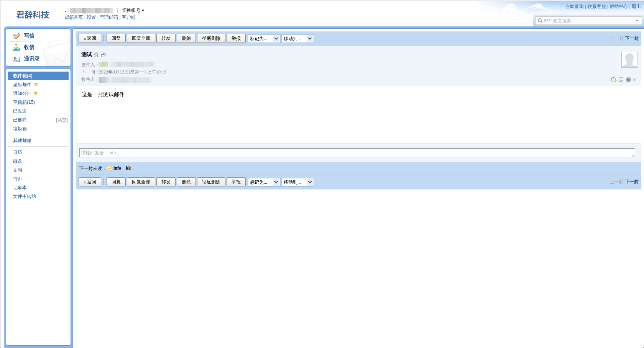Image resolution: width=644 pixels, height=348 pixels.
Task: Go to bottom 下一封 link
Action: (x=632, y=182)
